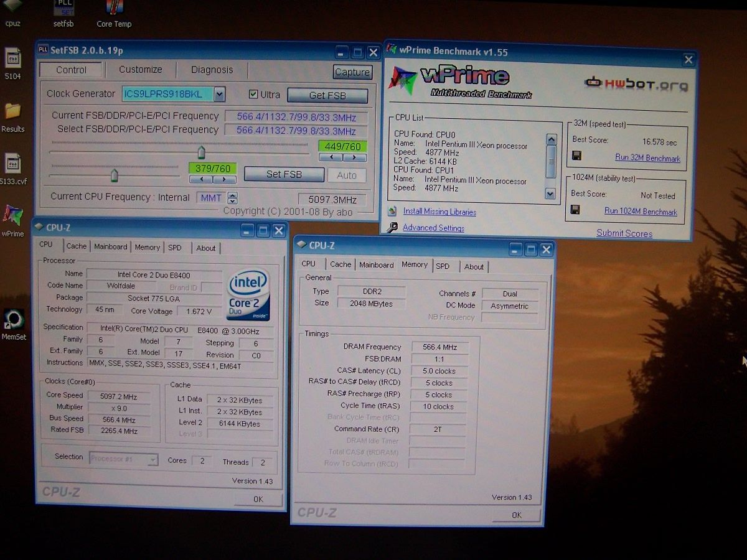Click the 5097.3MHz CPU frequency field
This screenshot has width=747, height=560.
[x=332, y=199]
